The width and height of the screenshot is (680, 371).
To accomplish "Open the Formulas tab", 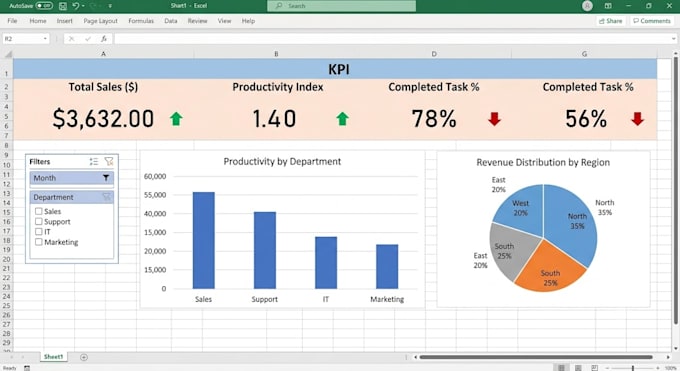I will [x=141, y=21].
